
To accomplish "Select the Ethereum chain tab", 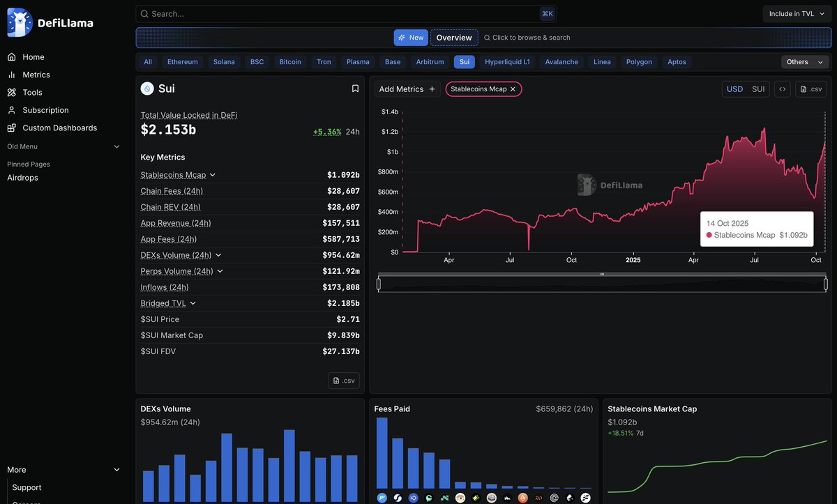I will click(183, 62).
